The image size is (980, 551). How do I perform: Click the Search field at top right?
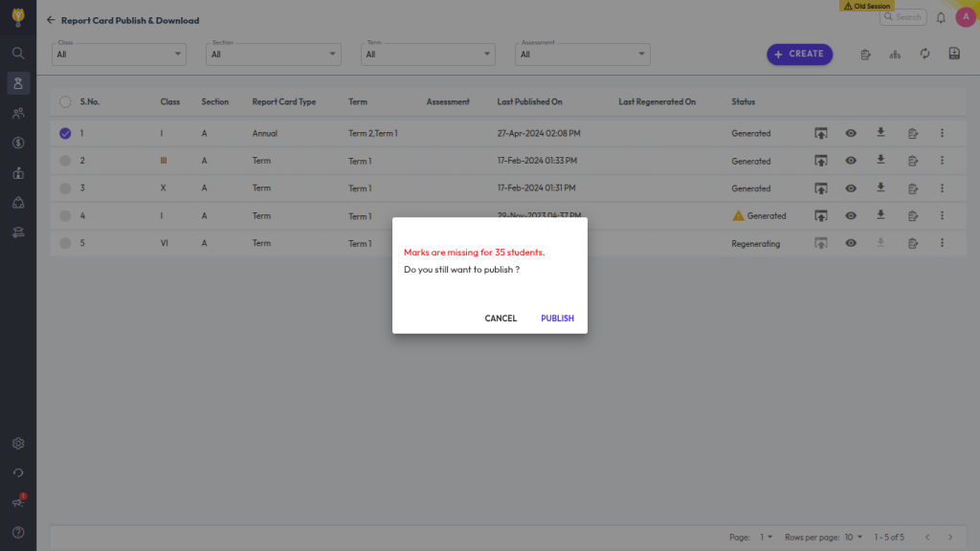[x=903, y=17]
